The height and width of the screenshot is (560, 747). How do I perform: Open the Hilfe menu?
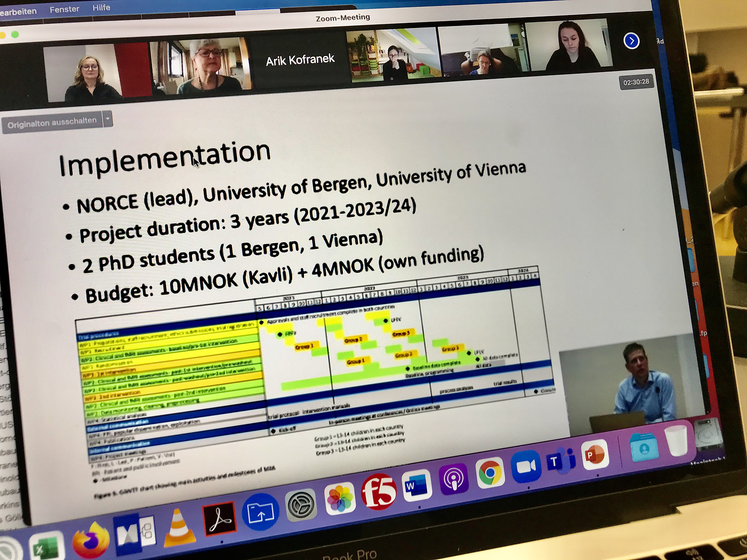[x=101, y=7]
